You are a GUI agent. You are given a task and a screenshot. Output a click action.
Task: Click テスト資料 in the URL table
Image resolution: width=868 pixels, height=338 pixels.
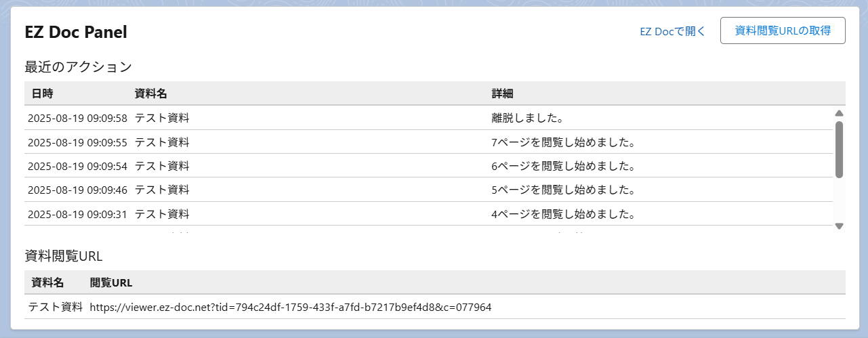coord(55,307)
